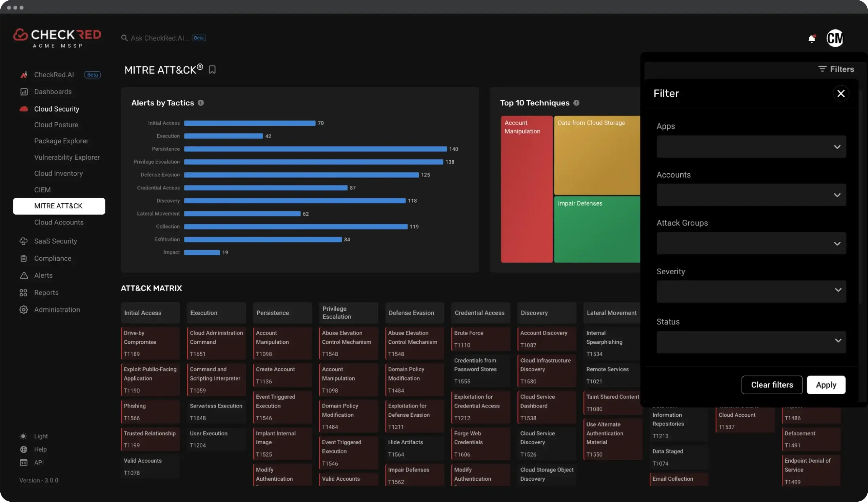
Task: Open the Filters toggle button
Action: [836, 69]
